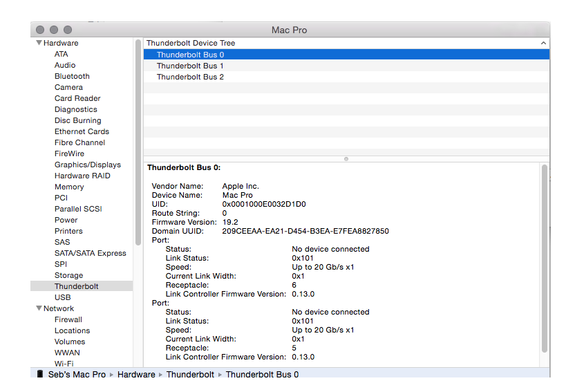Screen dimensions: 584x392
Task: Select Ethernet Cards entry
Action: (x=82, y=131)
